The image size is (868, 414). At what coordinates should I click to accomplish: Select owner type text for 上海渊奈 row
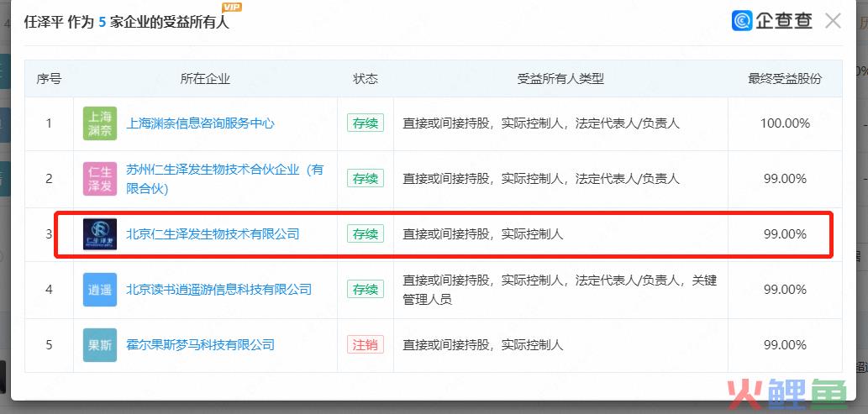coord(541,123)
